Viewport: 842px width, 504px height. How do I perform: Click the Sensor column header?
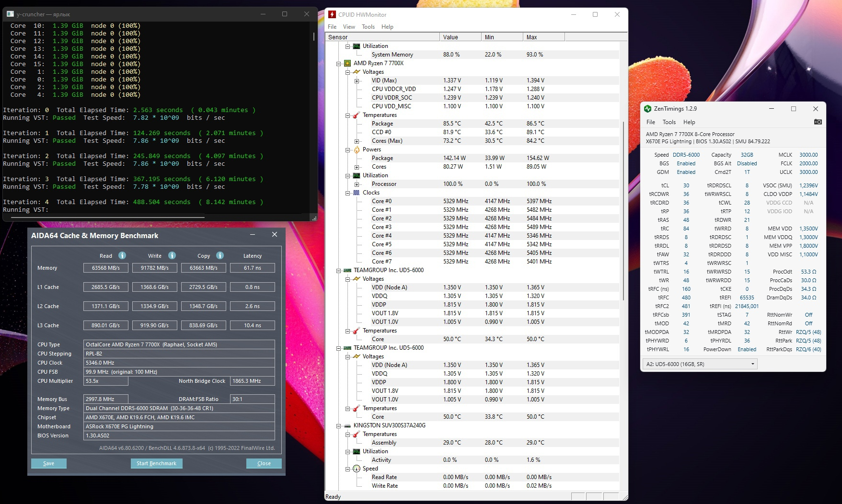382,37
